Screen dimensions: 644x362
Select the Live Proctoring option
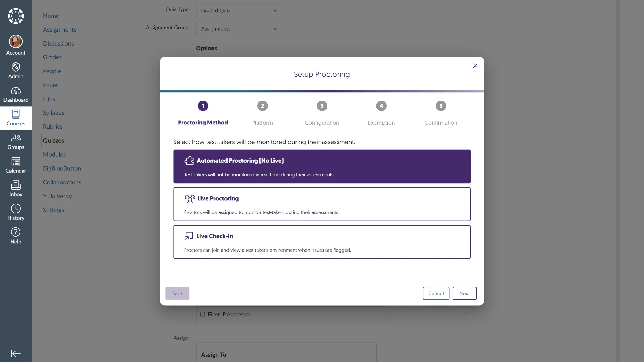click(322, 204)
